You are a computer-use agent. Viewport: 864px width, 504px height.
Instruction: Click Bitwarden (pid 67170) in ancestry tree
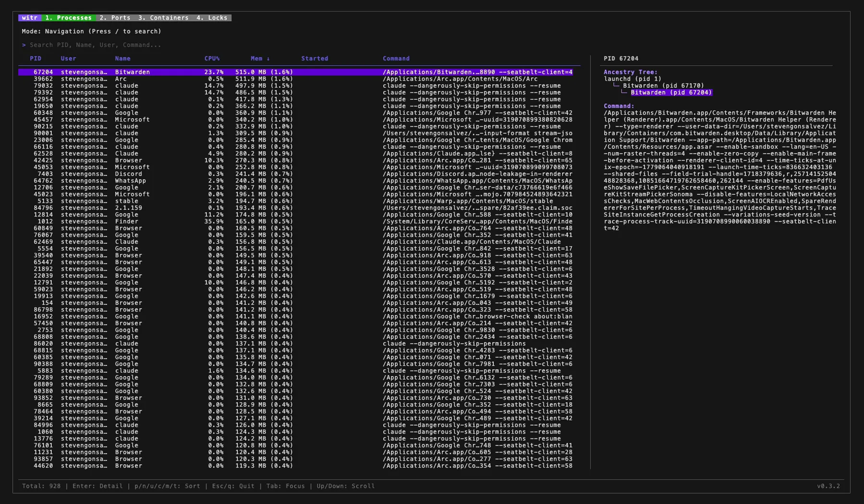click(663, 86)
